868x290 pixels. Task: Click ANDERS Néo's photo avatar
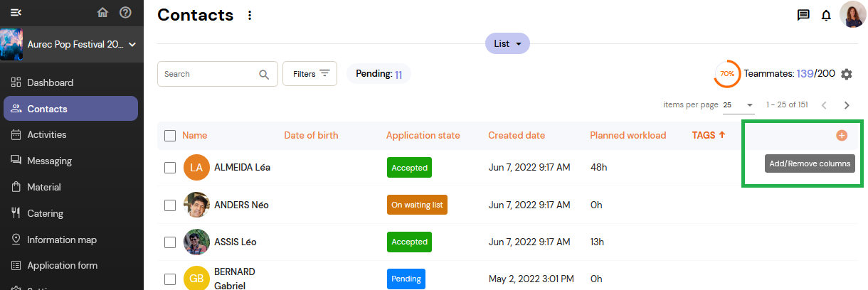click(196, 205)
